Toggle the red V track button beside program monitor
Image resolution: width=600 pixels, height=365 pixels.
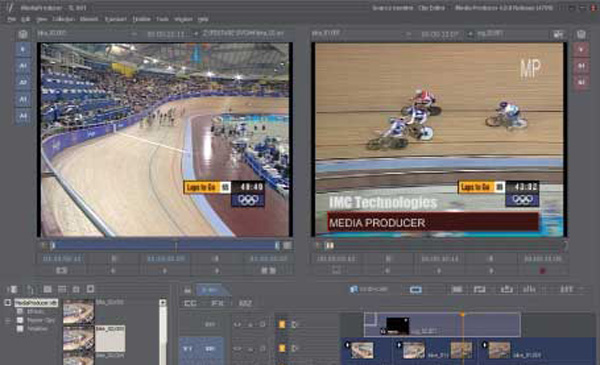point(581,49)
